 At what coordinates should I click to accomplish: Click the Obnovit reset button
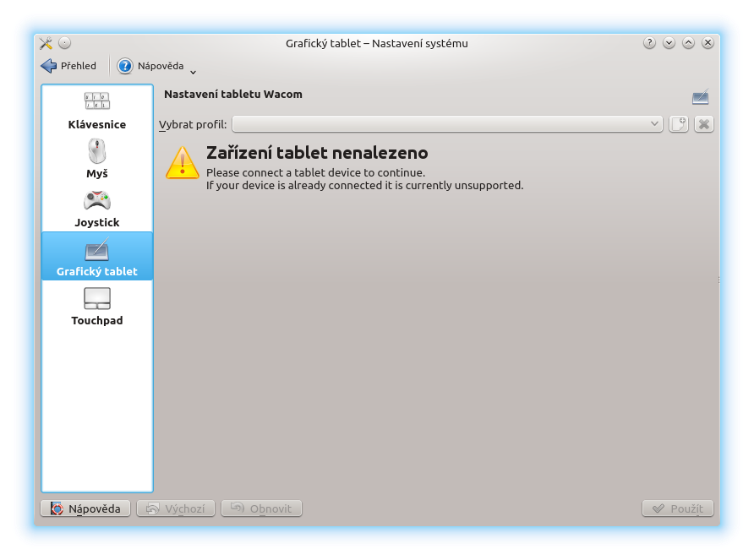click(261, 508)
